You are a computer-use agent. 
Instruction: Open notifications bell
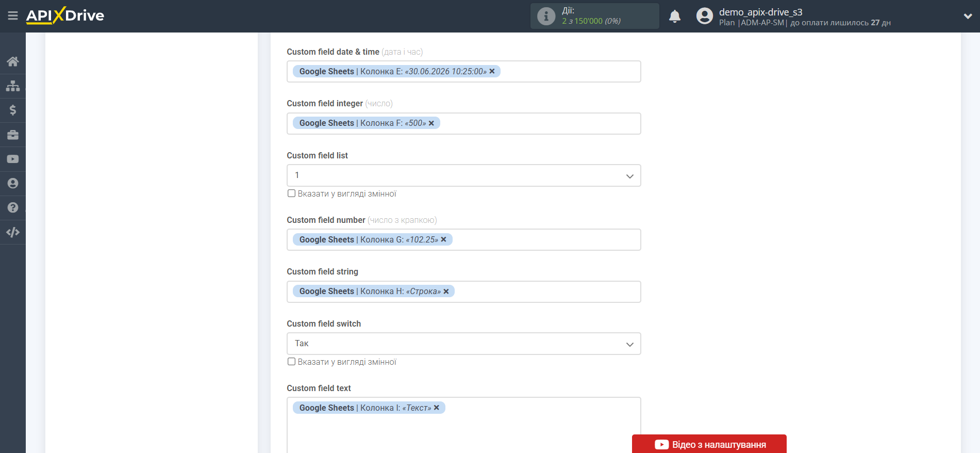click(675, 17)
